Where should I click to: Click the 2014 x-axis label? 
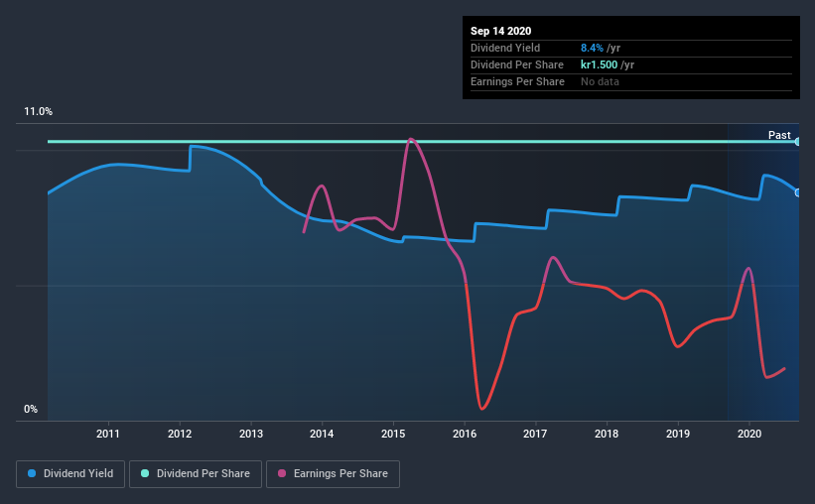(322, 434)
